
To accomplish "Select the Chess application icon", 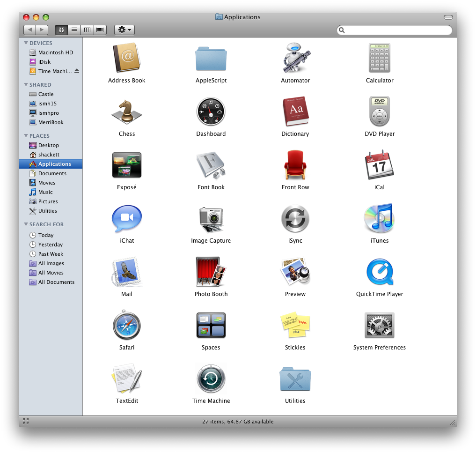I will coord(126,112).
